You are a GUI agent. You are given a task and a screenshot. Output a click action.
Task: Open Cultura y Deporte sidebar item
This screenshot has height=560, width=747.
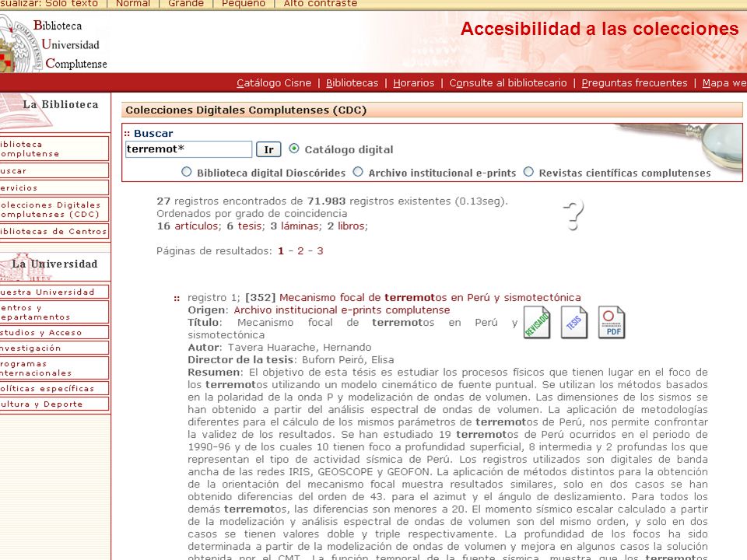pyautogui.click(x=54, y=404)
